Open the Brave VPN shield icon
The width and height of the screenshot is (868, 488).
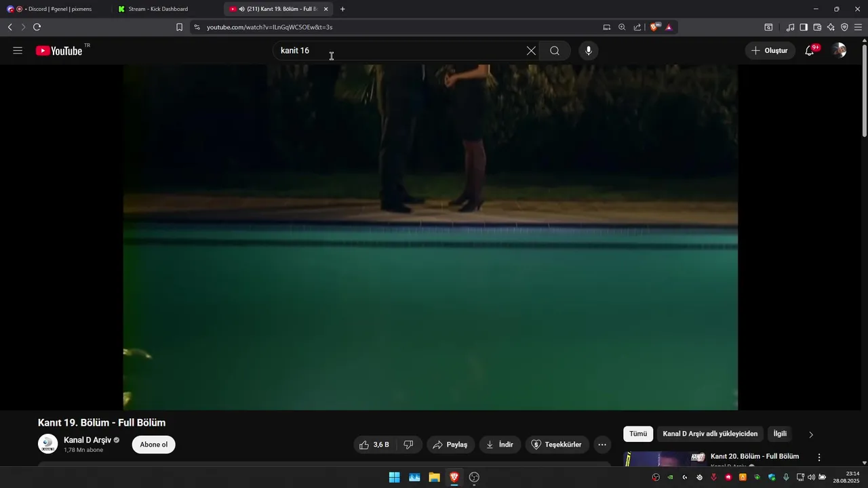(844, 27)
